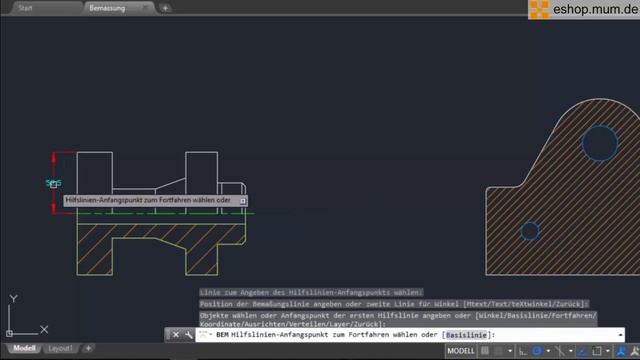Toggle ortho mode in status bar
Viewport: 640px width, 360px height.
pos(523,351)
